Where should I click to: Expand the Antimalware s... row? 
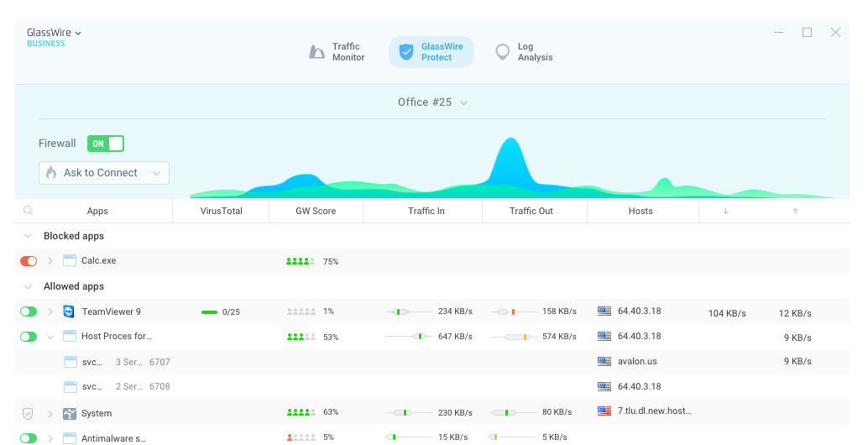click(x=50, y=438)
